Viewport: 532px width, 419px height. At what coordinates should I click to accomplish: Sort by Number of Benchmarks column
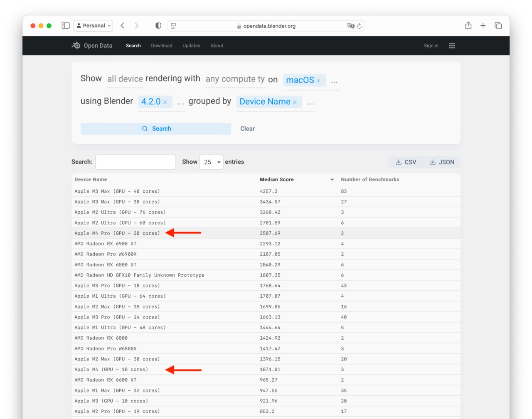click(x=370, y=179)
